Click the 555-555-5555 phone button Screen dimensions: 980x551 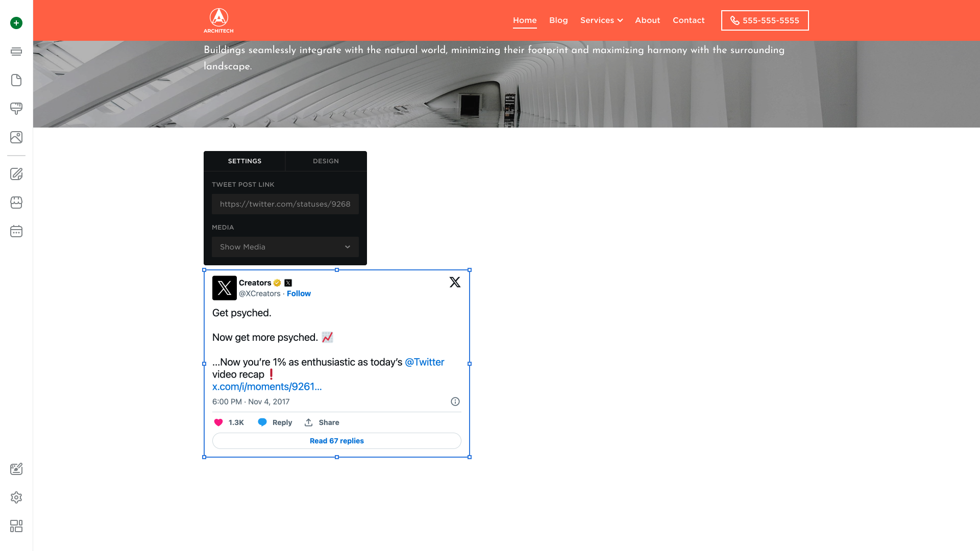point(765,20)
